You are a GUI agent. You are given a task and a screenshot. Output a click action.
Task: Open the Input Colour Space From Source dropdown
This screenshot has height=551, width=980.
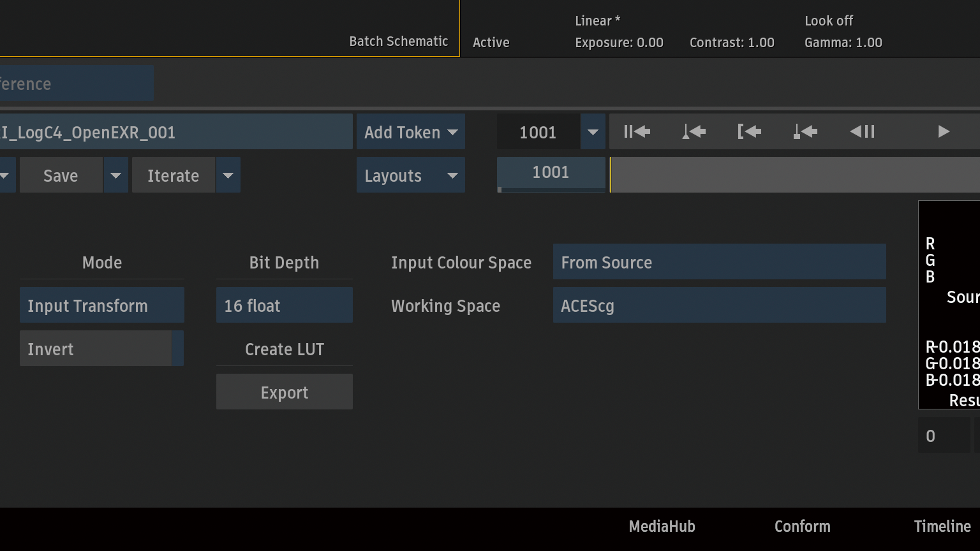tap(719, 262)
